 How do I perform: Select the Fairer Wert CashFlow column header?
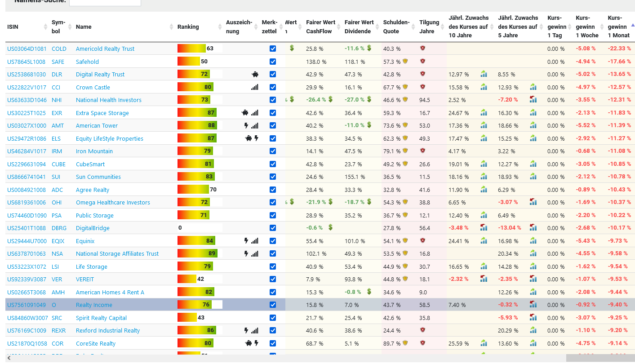tap(320, 27)
